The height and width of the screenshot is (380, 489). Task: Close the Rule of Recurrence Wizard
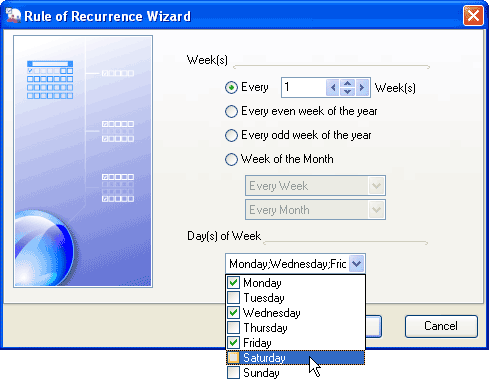tap(473, 15)
